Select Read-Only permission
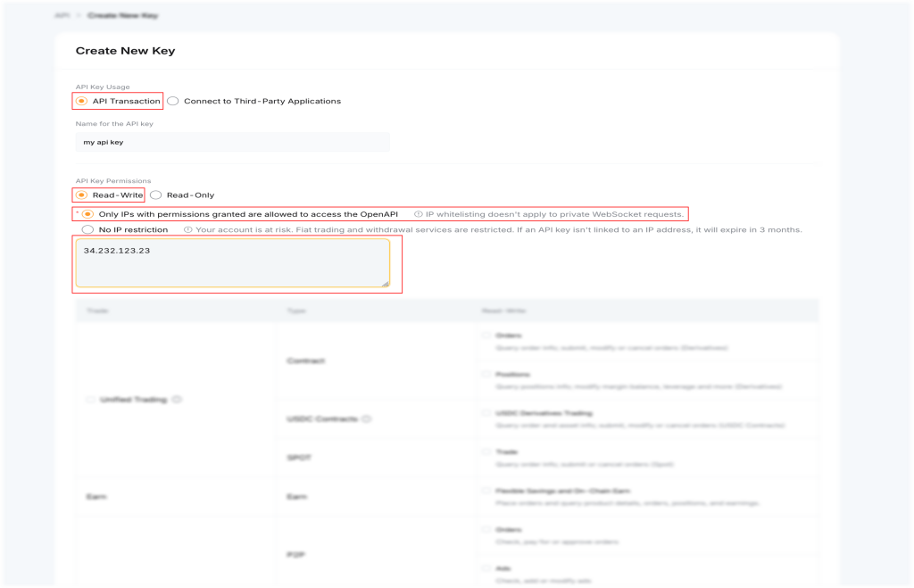 pos(156,195)
